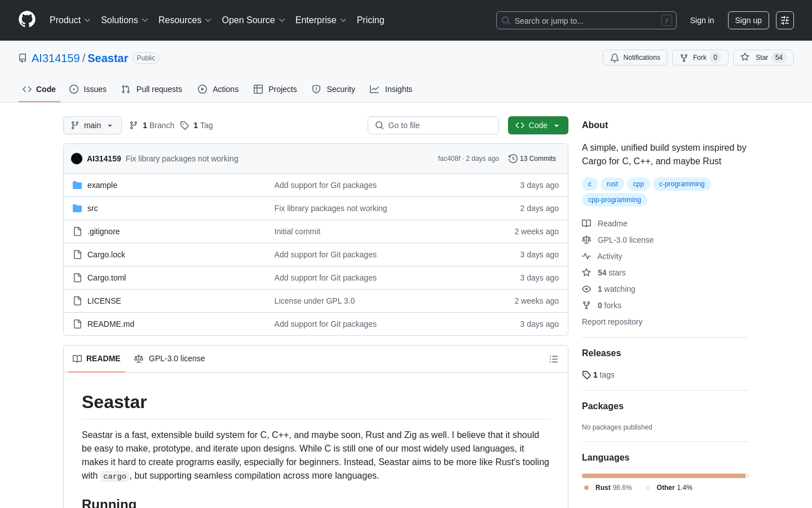Click the slash shortcut icon in search
Screen dimensions: 812x508
pyautogui.click(x=667, y=20)
